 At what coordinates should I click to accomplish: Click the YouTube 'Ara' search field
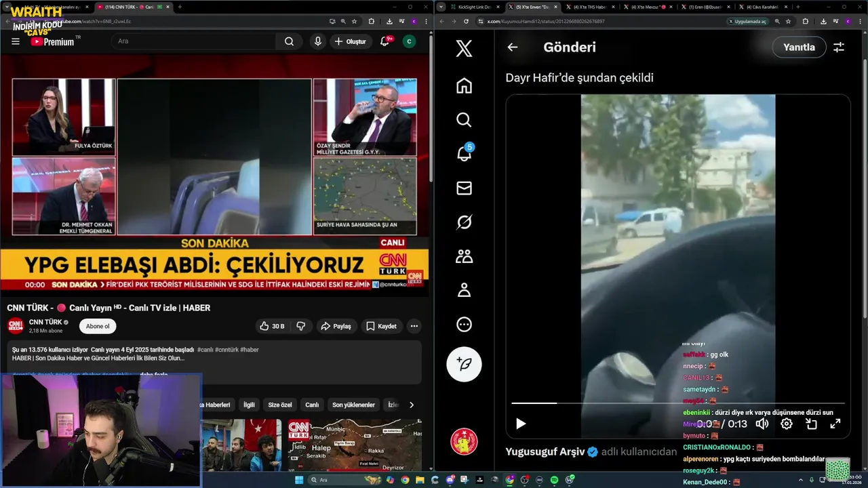pyautogui.click(x=193, y=41)
